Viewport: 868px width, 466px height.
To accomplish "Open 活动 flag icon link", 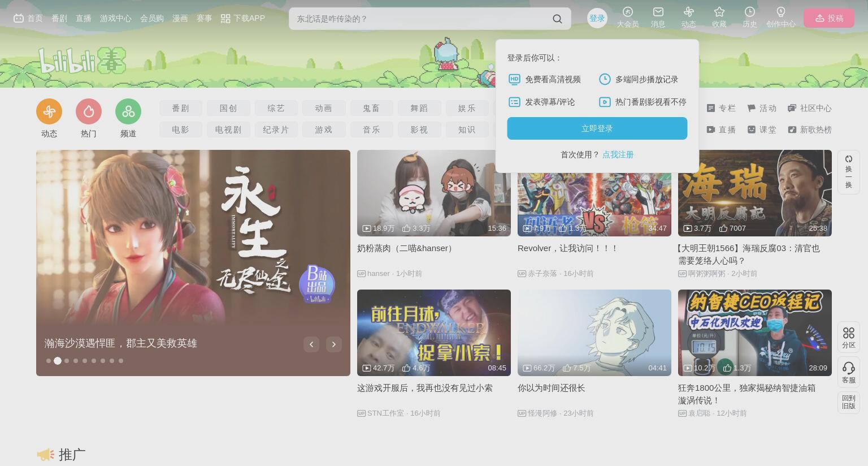I will coord(762,108).
